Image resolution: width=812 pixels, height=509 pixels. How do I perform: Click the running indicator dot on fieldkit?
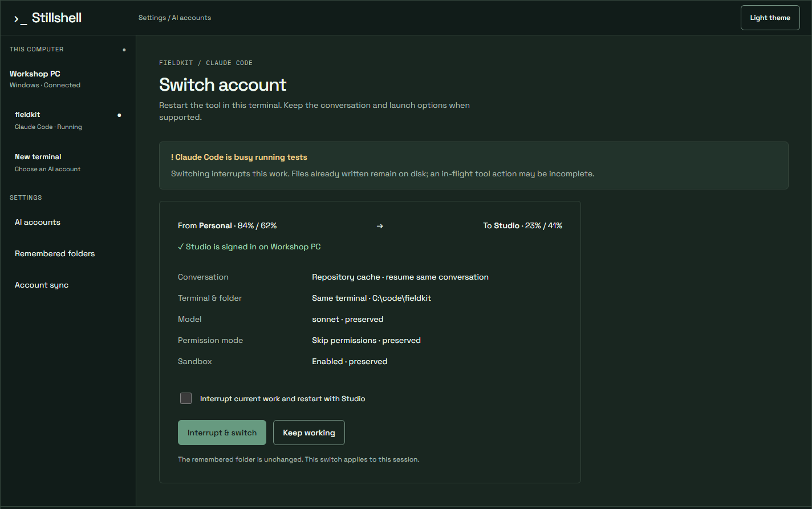point(119,115)
